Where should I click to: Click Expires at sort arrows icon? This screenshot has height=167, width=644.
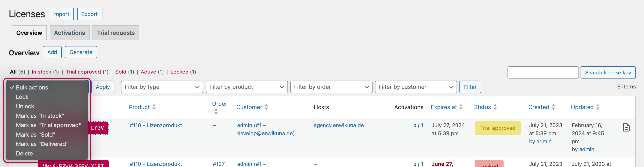pyautogui.click(x=461, y=107)
